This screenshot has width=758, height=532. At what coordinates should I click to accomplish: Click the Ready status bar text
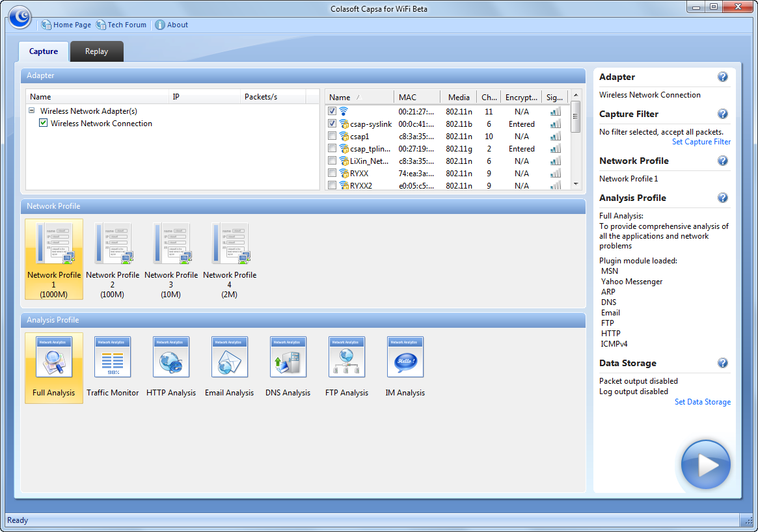pos(18,520)
